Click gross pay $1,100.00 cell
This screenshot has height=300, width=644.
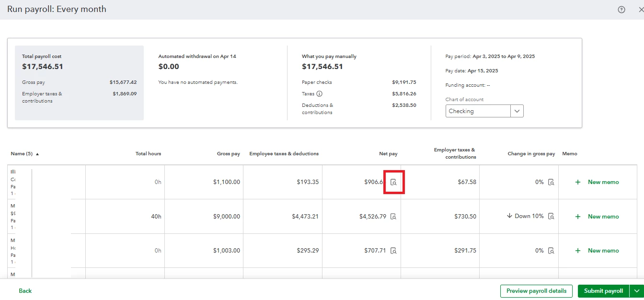[x=227, y=182]
